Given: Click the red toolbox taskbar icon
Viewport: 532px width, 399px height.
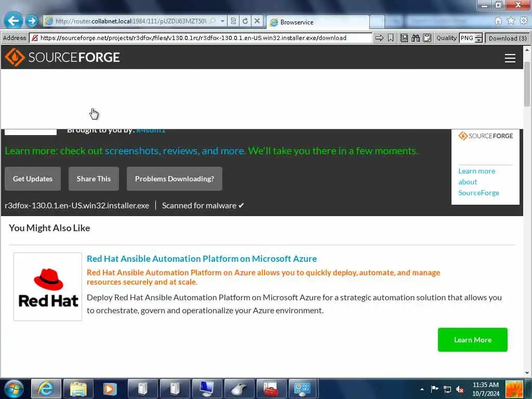Looking at the screenshot, I should coord(271,389).
